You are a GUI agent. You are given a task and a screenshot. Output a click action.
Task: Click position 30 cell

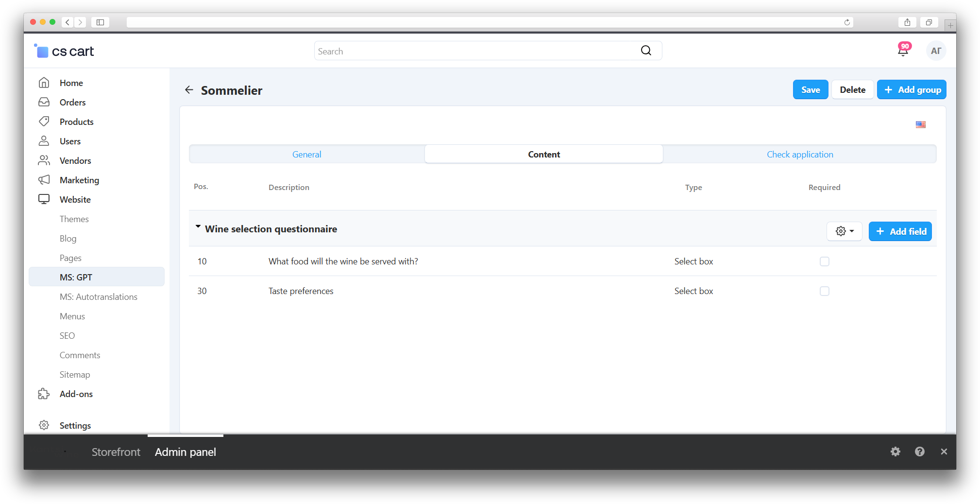tap(202, 291)
